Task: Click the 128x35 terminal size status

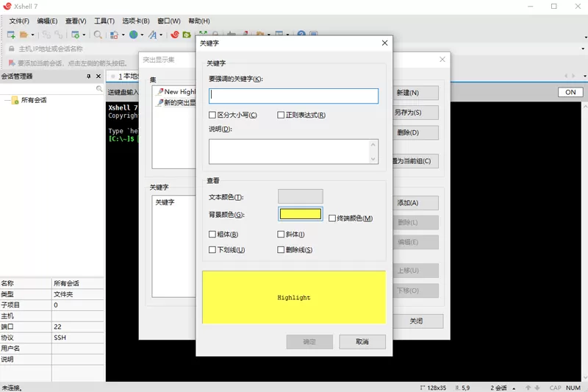Action: (434, 388)
